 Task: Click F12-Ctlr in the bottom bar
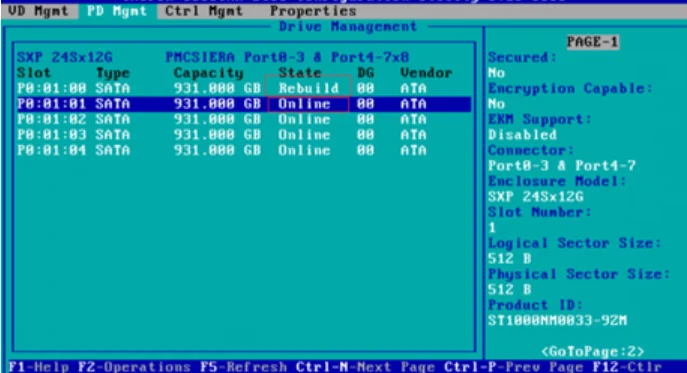pos(627,367)
